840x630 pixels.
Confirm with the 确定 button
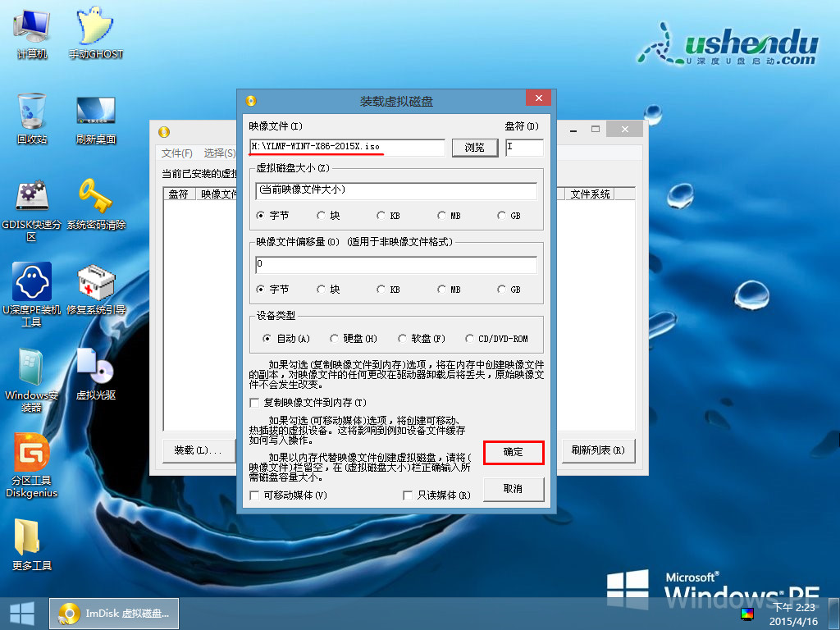point(514,452)
